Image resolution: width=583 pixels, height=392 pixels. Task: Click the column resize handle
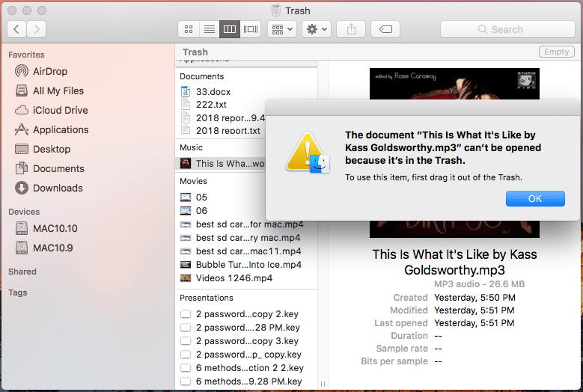point(323,384)
